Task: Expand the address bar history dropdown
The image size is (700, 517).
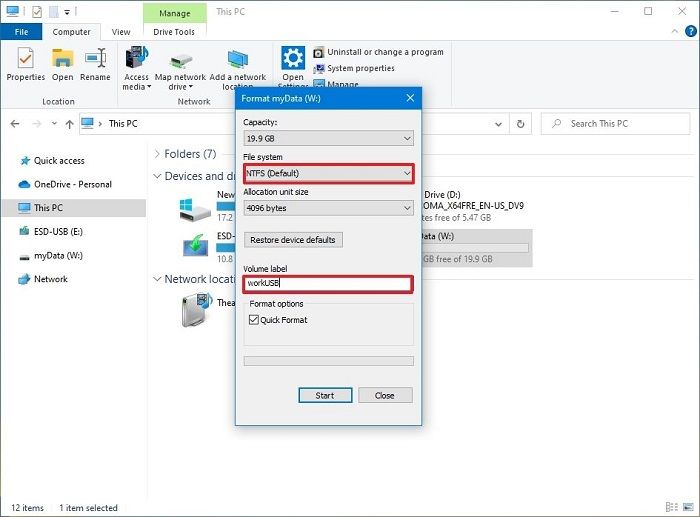Action: point(498,124)
